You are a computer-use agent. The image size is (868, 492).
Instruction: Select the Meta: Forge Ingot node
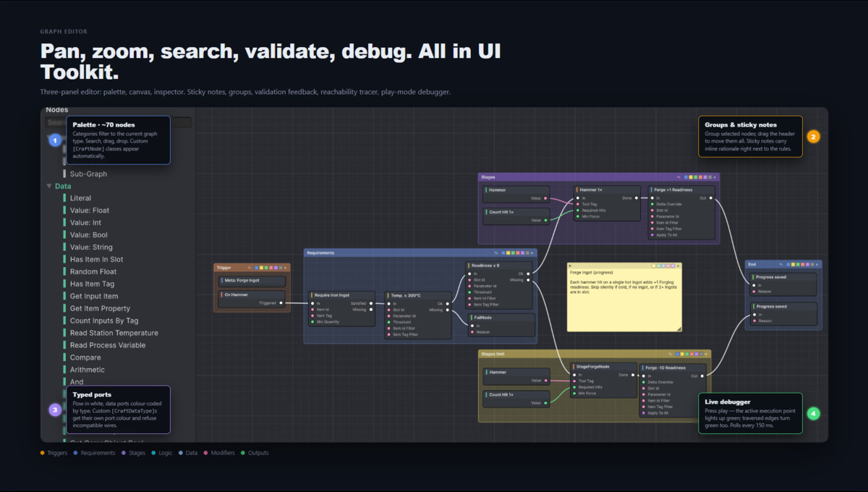tap(252, 281)
